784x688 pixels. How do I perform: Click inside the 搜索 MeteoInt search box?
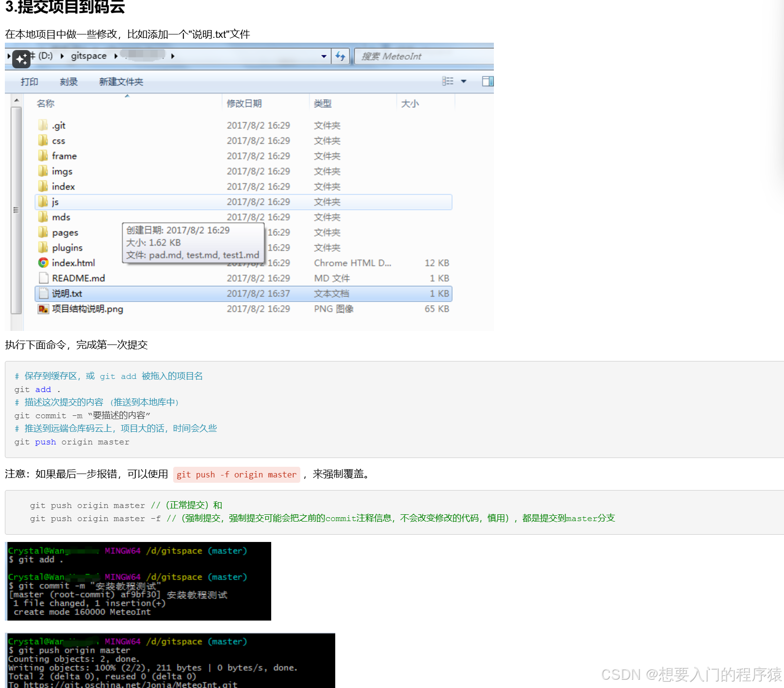coord(422,56)
